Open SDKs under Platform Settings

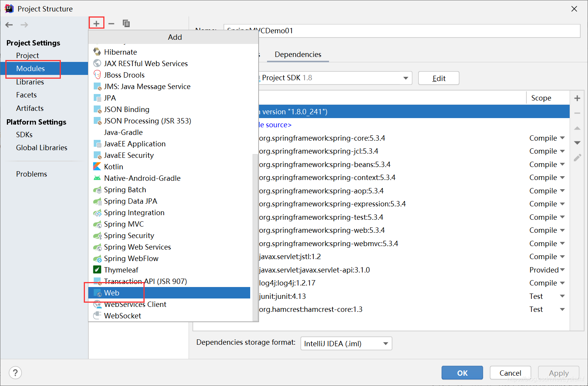point(24,135)
